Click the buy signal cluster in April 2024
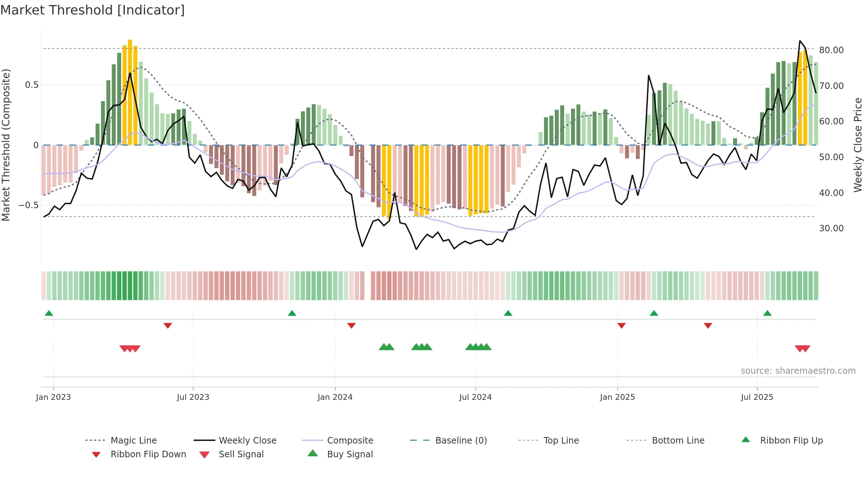The height and width of the screenshot is (488, 868). [x=422, y=347]
